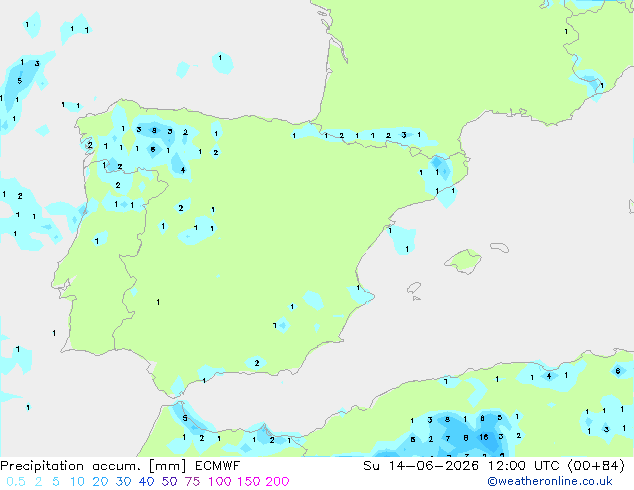The height and width of the screenshot is (490, 634).
Task: Click the 0.5 mm legend value
Action: click(16, 482)
